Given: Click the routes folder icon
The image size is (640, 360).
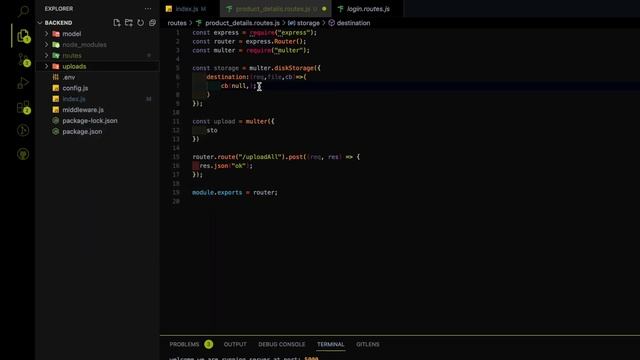Looking at the screenshot, I should click(56, 56).
